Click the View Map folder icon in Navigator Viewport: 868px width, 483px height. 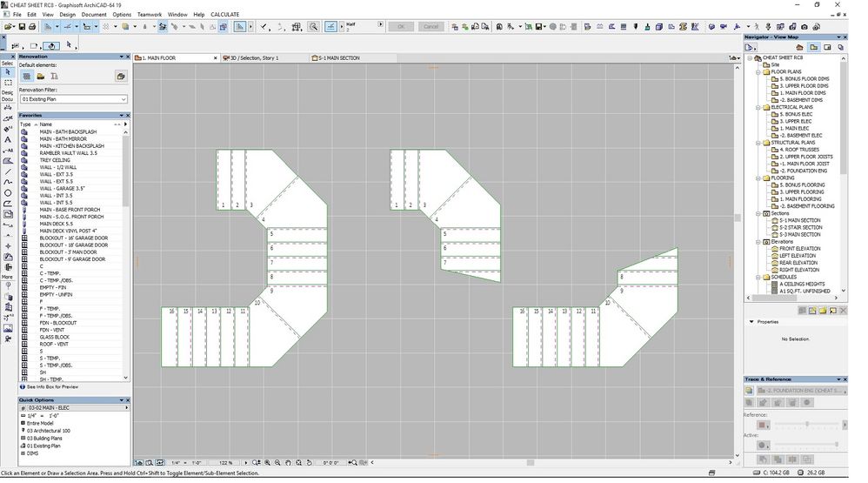click(813, 48)
